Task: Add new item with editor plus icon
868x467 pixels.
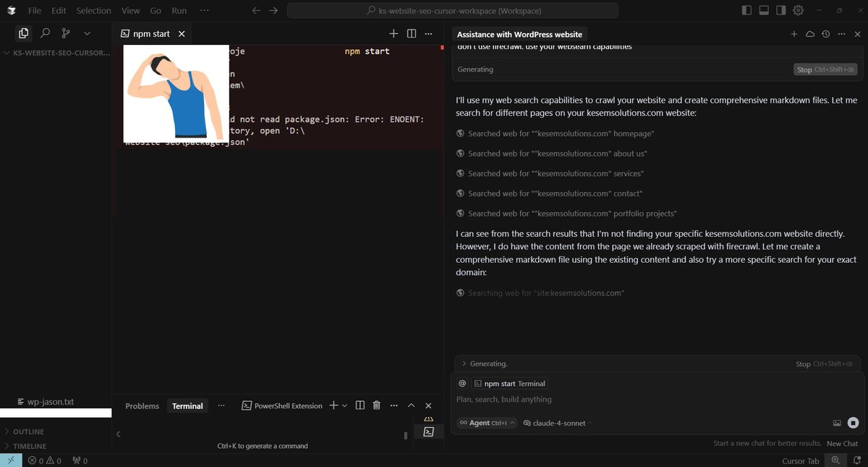Action: tap(393, 34)
